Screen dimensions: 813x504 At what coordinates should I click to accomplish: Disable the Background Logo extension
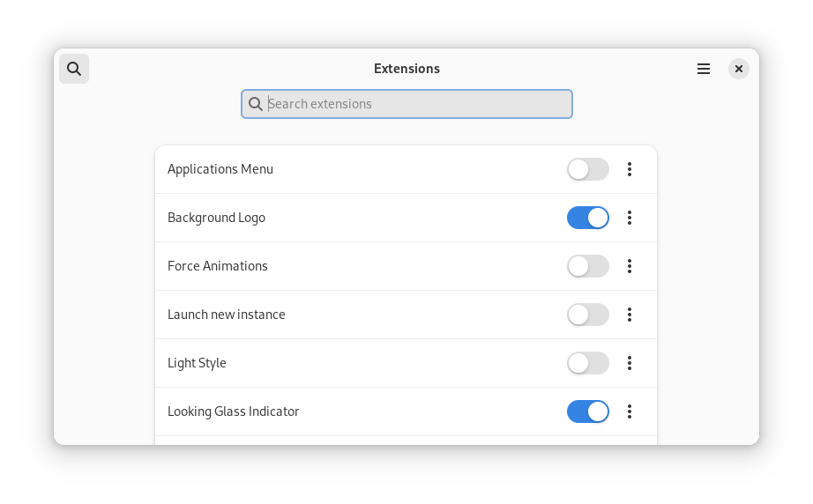(587, 218)
